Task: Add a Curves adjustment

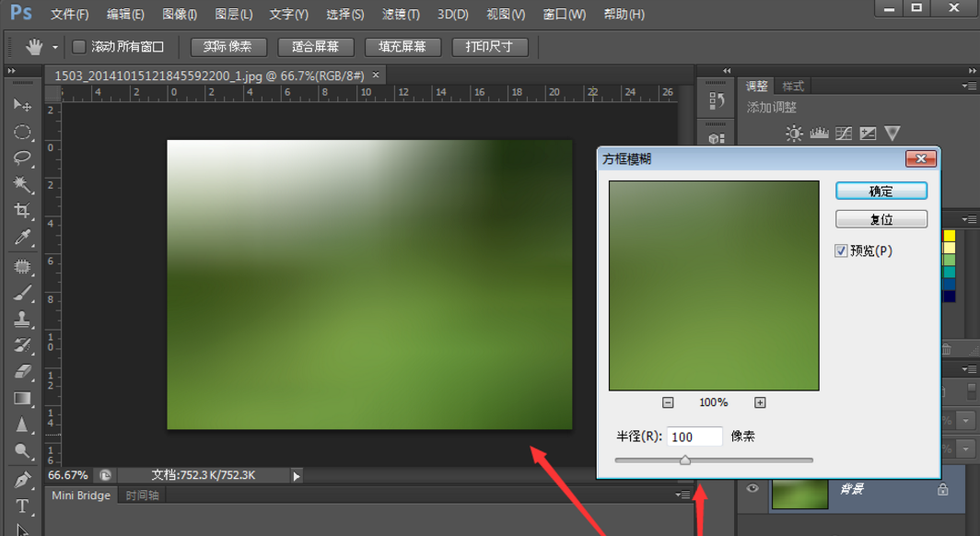Action: coord(844,133)
